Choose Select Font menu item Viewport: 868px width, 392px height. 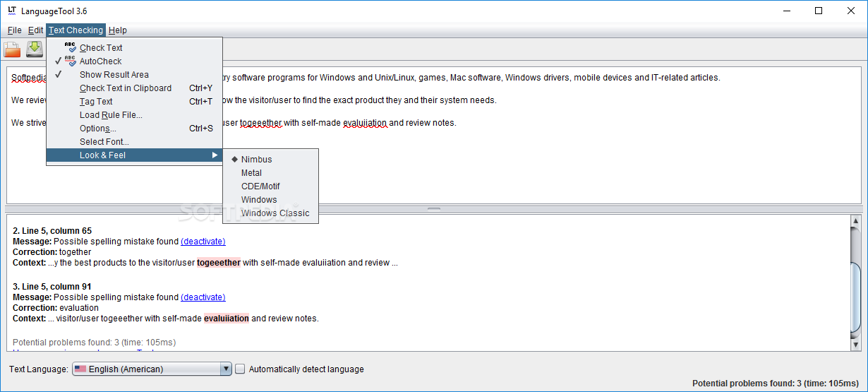click(x=134, y=142)
